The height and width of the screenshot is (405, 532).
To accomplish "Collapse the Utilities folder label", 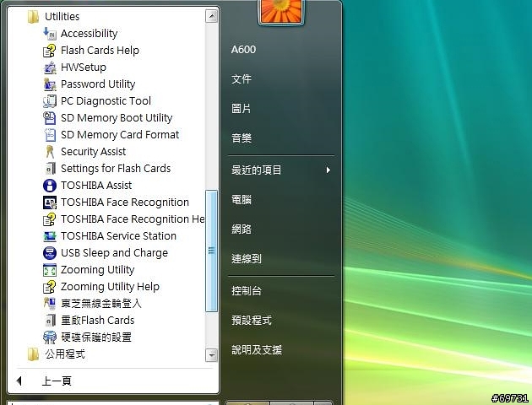I will click(x=62, y=16).
